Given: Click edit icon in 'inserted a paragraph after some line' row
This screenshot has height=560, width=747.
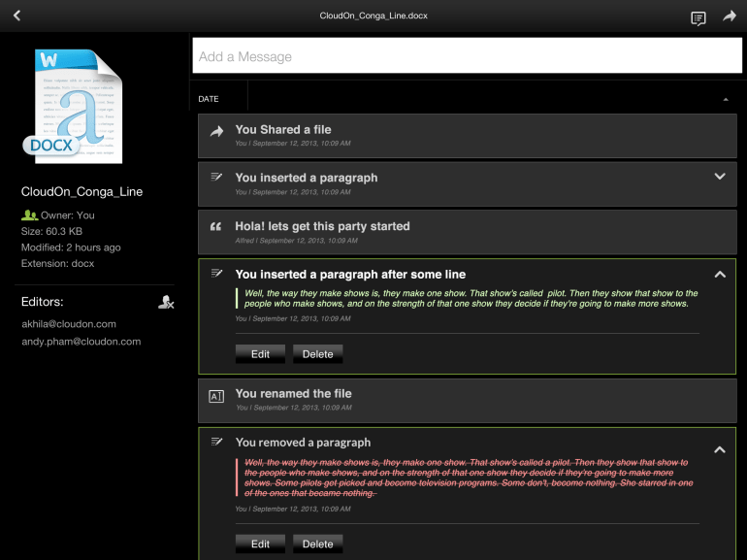Looking at the screenshot, I should point(216,273).
